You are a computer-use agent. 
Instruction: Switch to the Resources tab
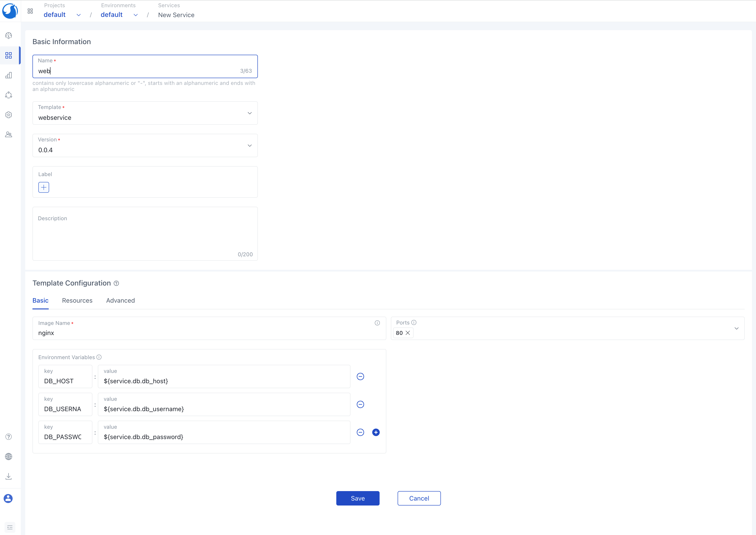77,300
